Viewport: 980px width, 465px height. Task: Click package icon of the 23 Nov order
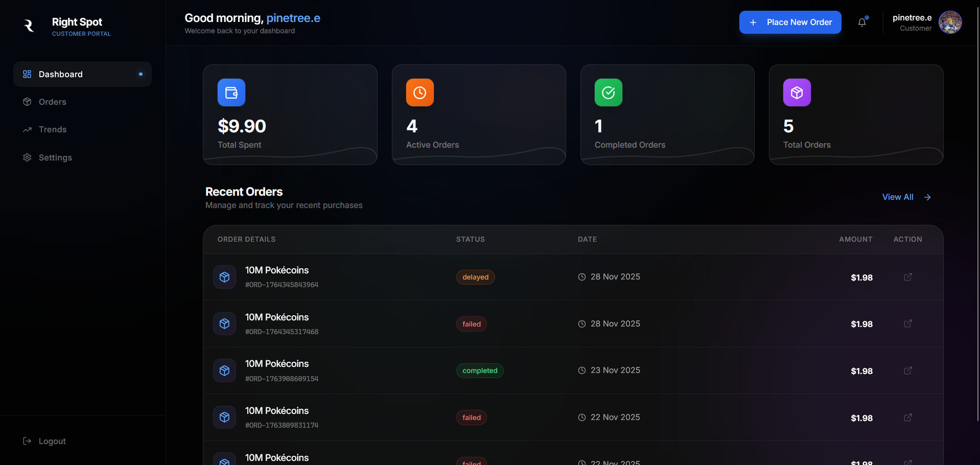click(x=224, y=370)
